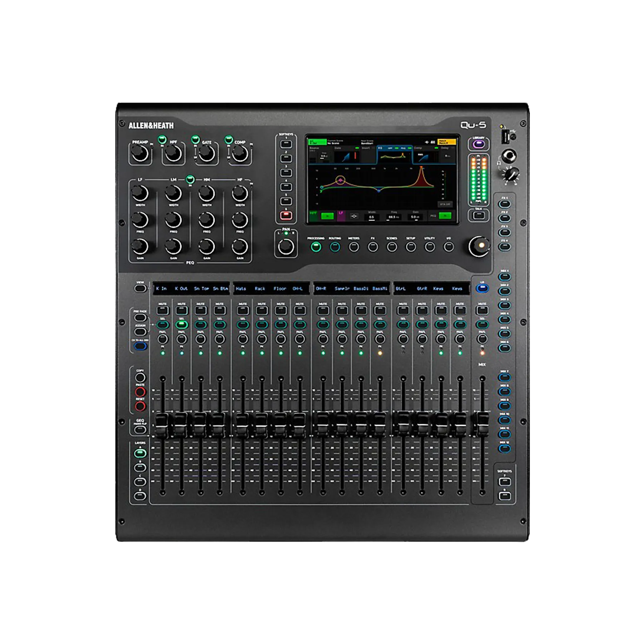Click the LR master fader cap
The height and width of the screenshot is (644, 644).
pyautogui.click(x=483, y=425)
